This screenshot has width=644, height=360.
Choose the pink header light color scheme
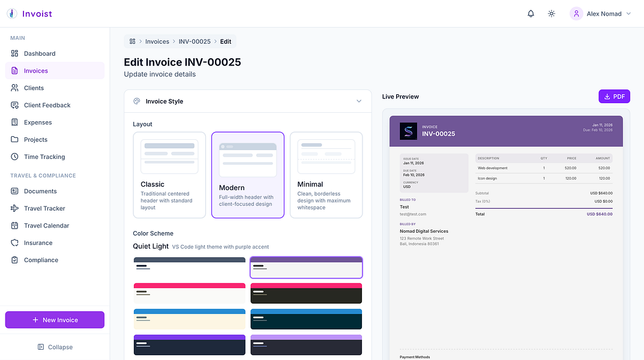click(x=189, y=293)
